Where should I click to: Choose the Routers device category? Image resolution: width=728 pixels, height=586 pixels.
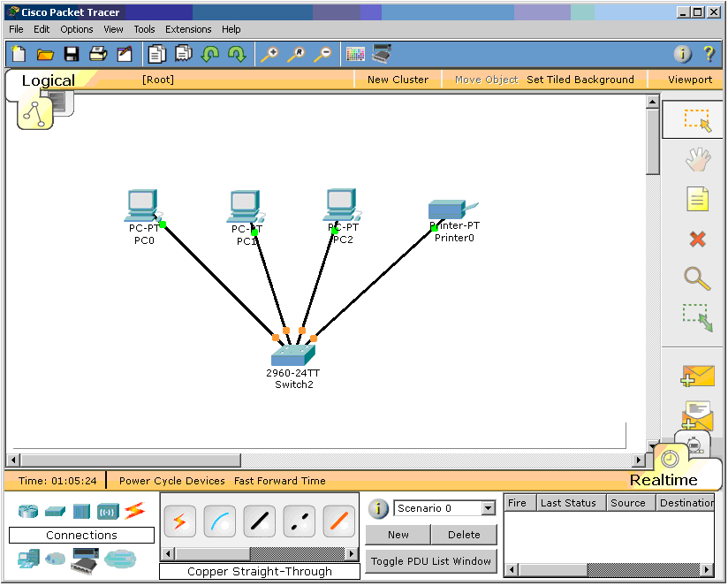tap(28, 511)
